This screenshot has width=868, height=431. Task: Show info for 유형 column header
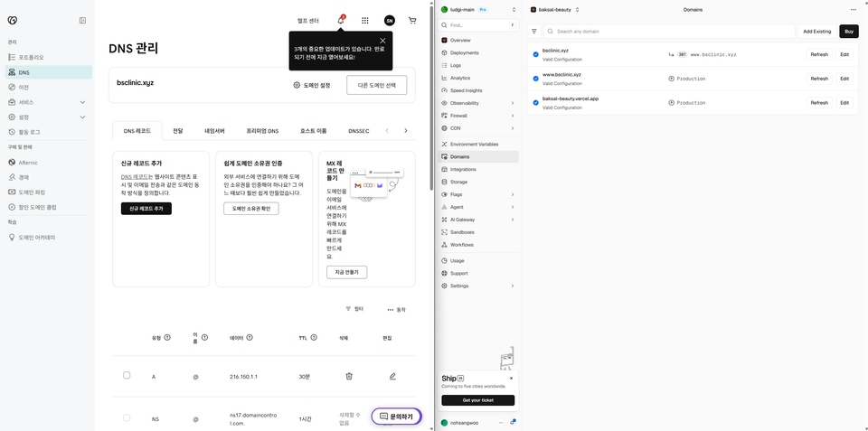(167, 337)
